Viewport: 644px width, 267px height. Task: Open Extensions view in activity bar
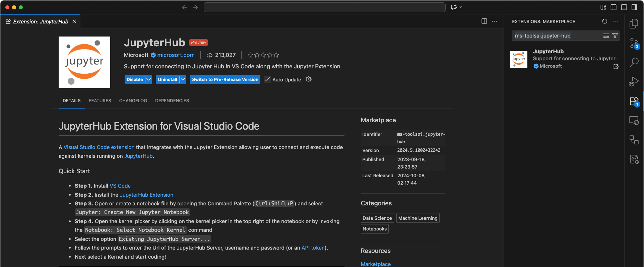(x=634, y=101)
